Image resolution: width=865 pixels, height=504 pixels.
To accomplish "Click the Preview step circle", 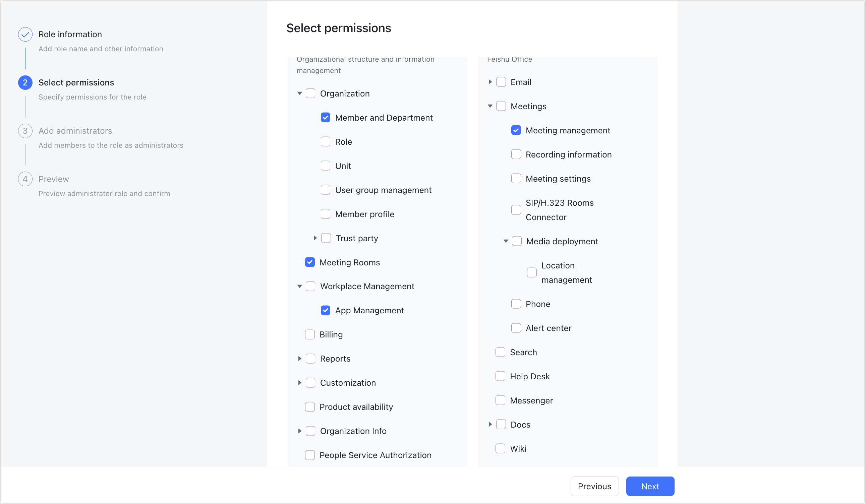I will click(x=25, y=179).
